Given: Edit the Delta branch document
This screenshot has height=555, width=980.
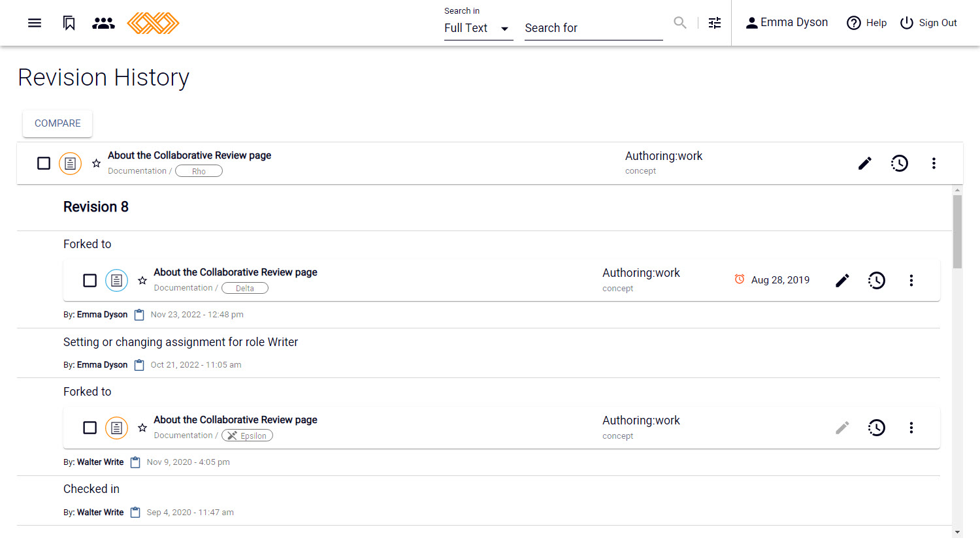Looking at the screenshot, I should [x=843, y=281].
